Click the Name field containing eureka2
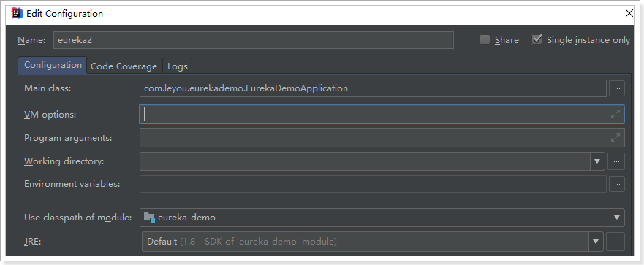 [x=254, y=40]
